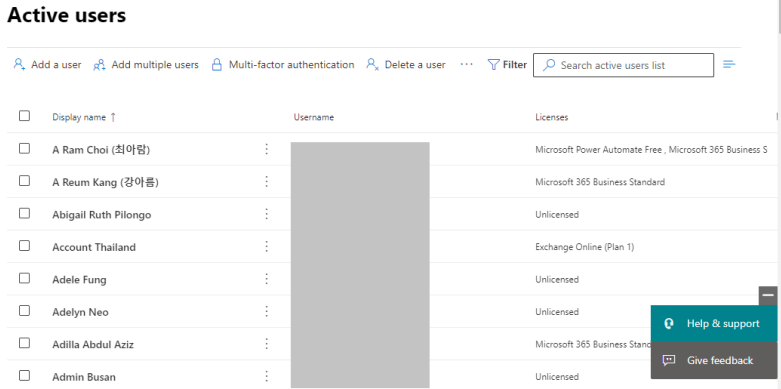Select the Account Thailand checkbox
This screenshot has width=781, height=389.
(24, 246)
